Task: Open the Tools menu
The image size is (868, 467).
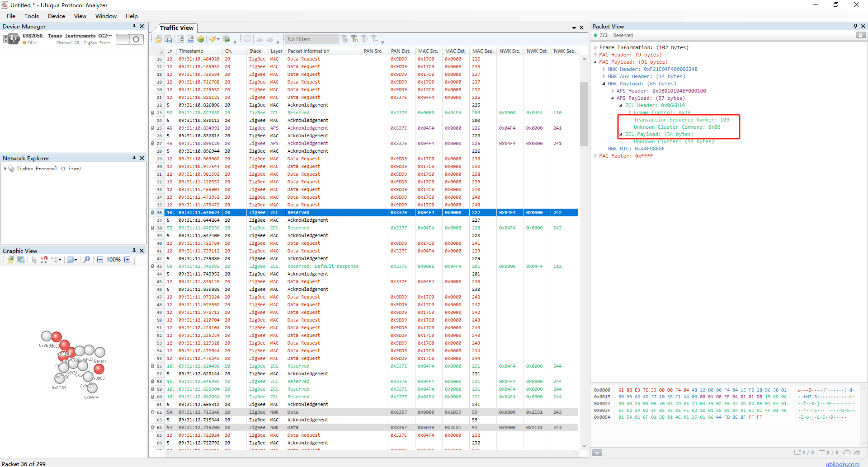Action: pyautogui.click(x=32, y=16)
